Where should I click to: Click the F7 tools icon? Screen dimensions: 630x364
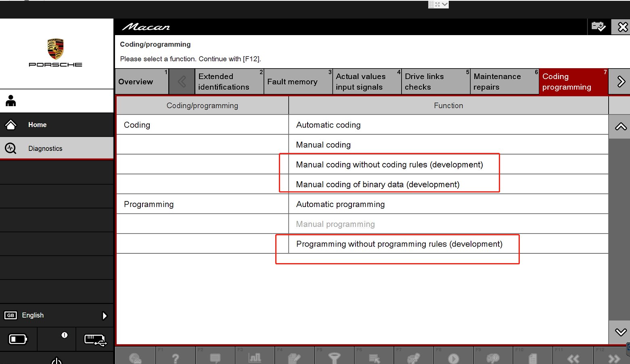pyautogui.click(x=414, y=358)
